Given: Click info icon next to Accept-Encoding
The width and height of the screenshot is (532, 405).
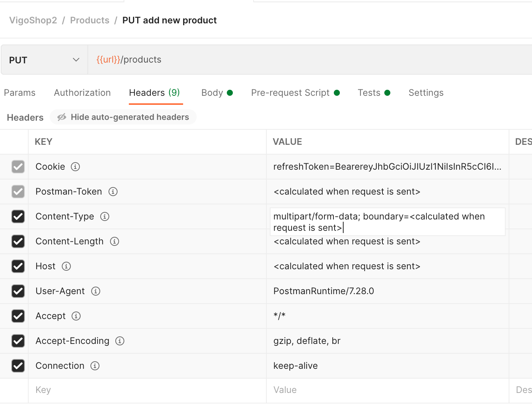Looking at the screenshot, I should [x=120, y=341].
